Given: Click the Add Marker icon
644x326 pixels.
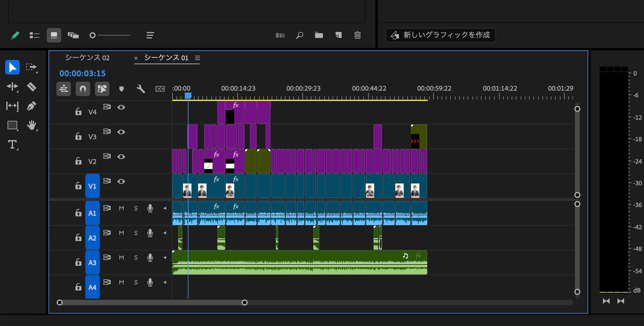Looking at the screenshot, I should 121,89.
